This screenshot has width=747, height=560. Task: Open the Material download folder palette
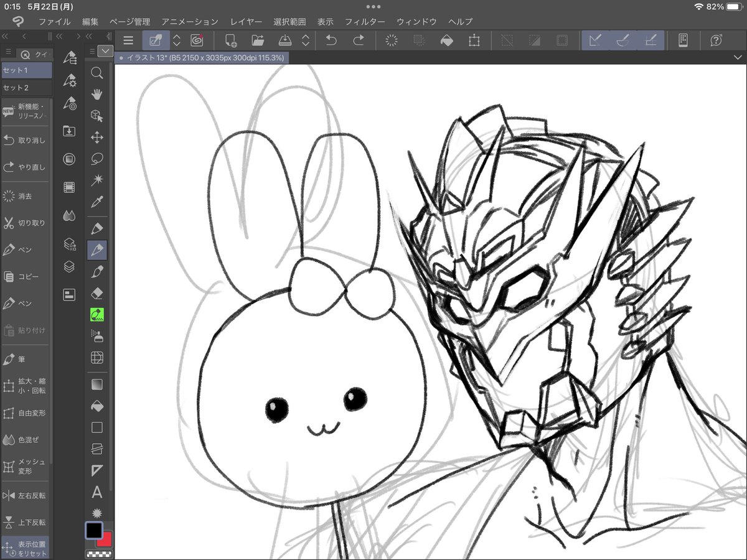pyautogui.click(x=70, y=131)
